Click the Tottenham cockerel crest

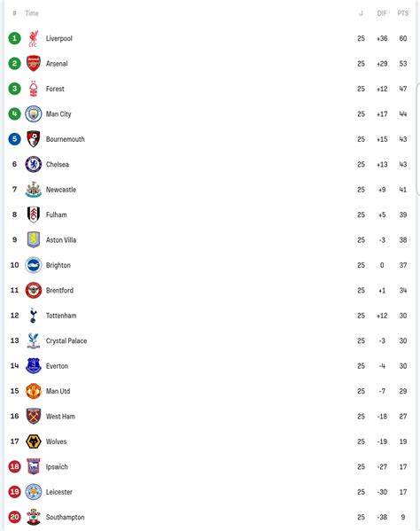tap(33, 316)
